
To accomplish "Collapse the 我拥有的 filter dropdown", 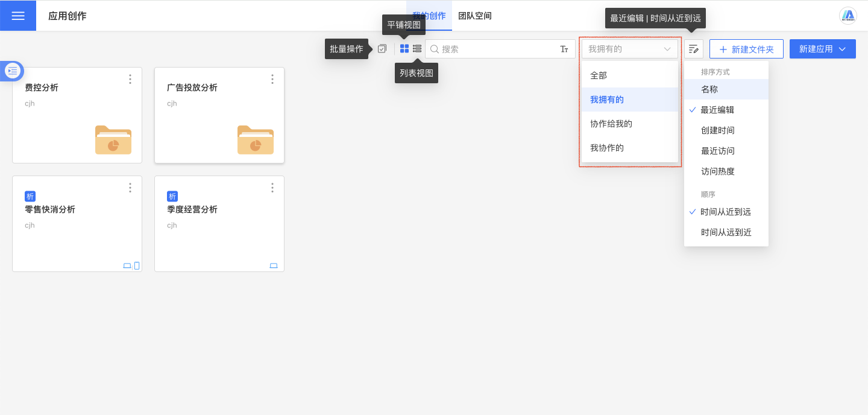I will pos(629,49).
